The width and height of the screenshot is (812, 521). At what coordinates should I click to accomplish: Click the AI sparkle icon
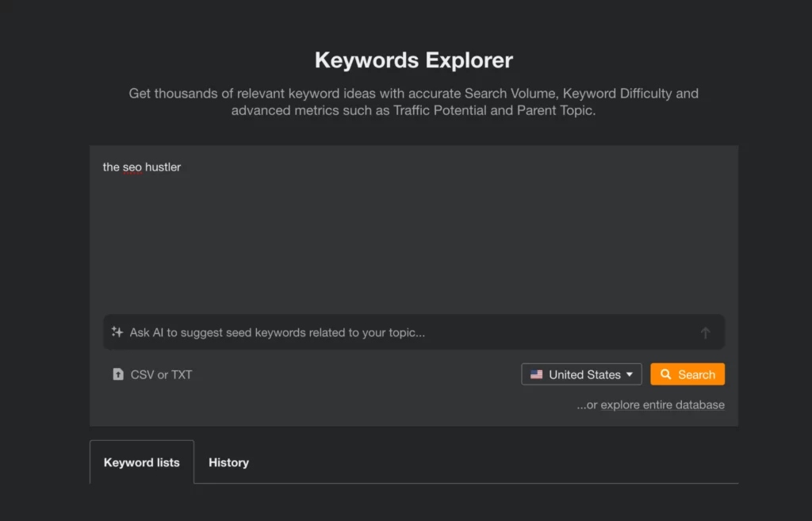(117, 332)
